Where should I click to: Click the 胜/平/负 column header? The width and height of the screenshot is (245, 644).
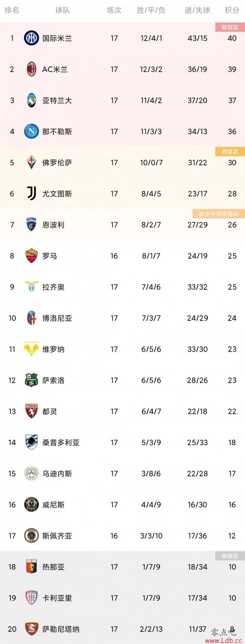pyautogui.click(x=151, y=10)
